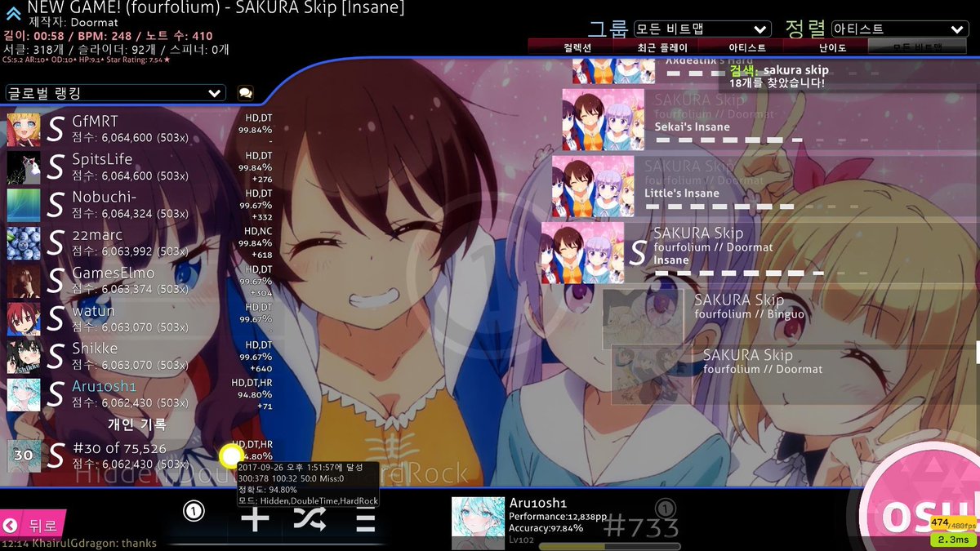
Task: Click the #733 global rank number
Action: (x=641, y=527)
